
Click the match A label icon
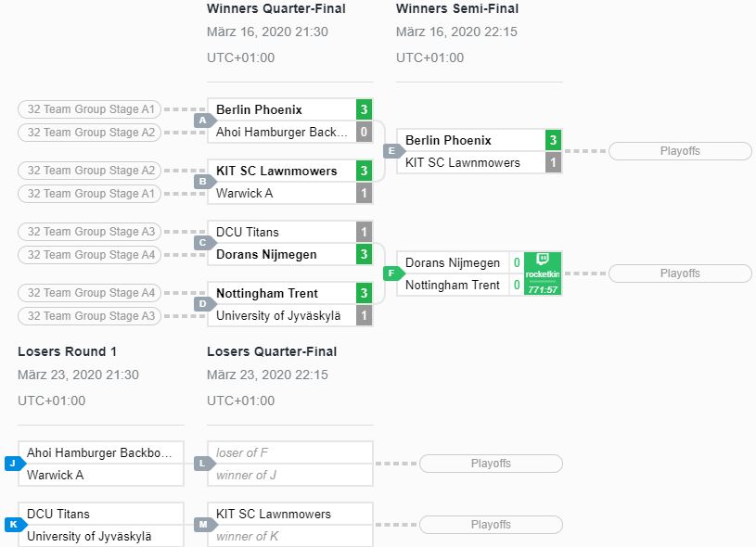202,121
